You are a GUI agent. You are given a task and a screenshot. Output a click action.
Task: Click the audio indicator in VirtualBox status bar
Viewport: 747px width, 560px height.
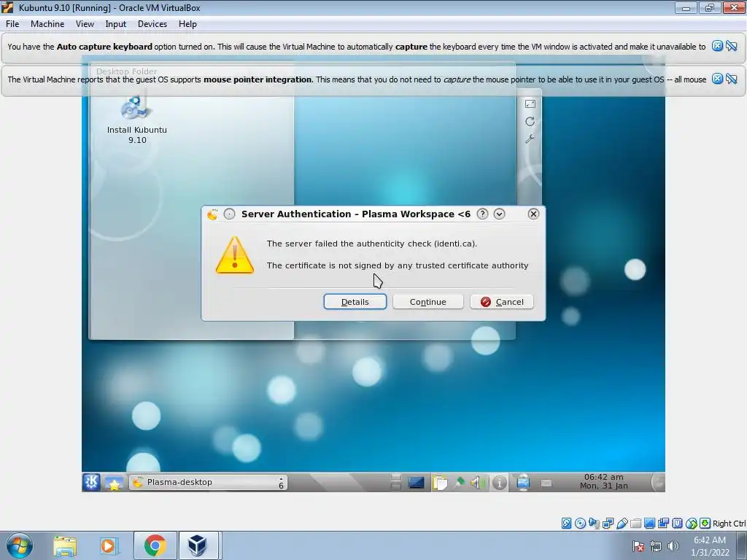(594, 524)
